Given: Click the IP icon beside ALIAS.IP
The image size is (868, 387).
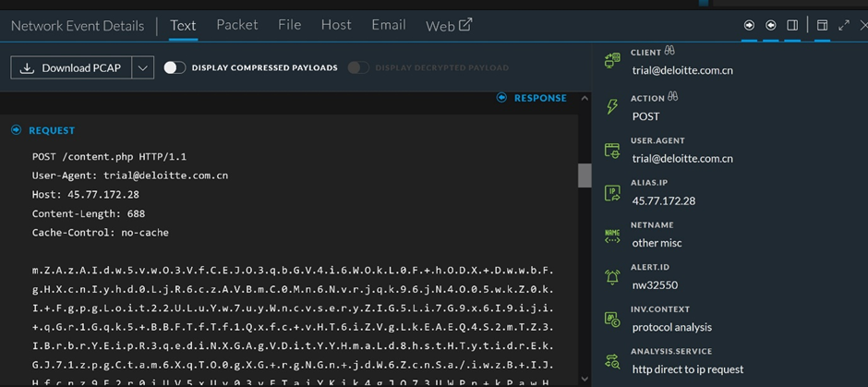Looking at the screenshot, I should coord(611,193).
